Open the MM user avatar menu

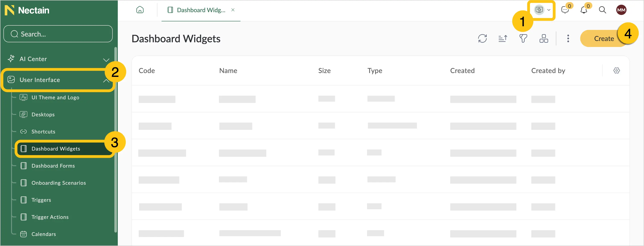[621, 10]
